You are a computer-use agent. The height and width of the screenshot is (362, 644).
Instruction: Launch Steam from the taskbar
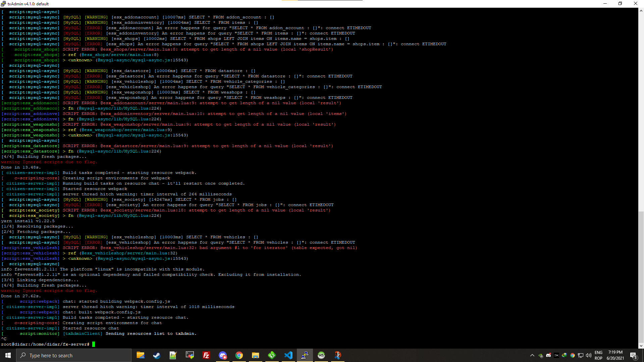tap(157, 355)
